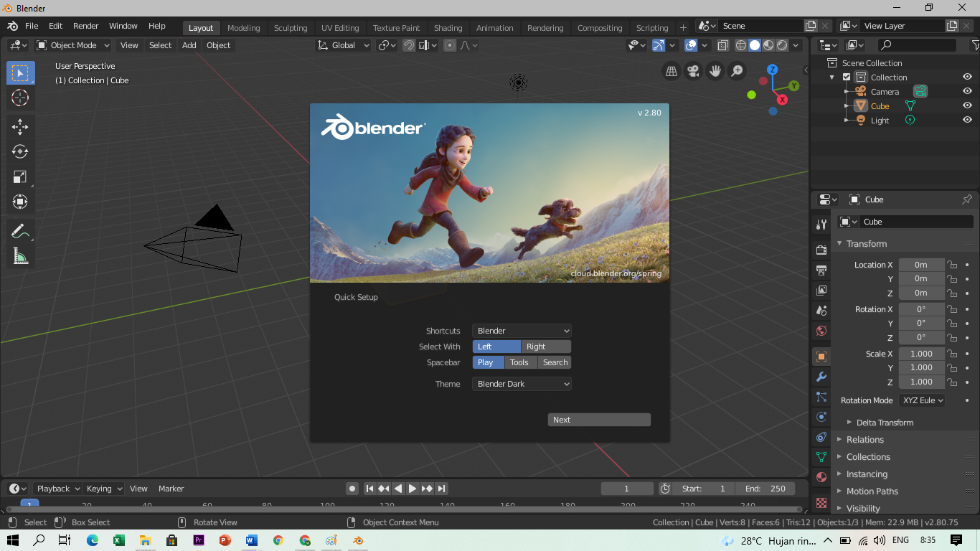Viewport: 980px width, 551px height.
Task: Open Render properties tab icon
Action: [821, 250]
